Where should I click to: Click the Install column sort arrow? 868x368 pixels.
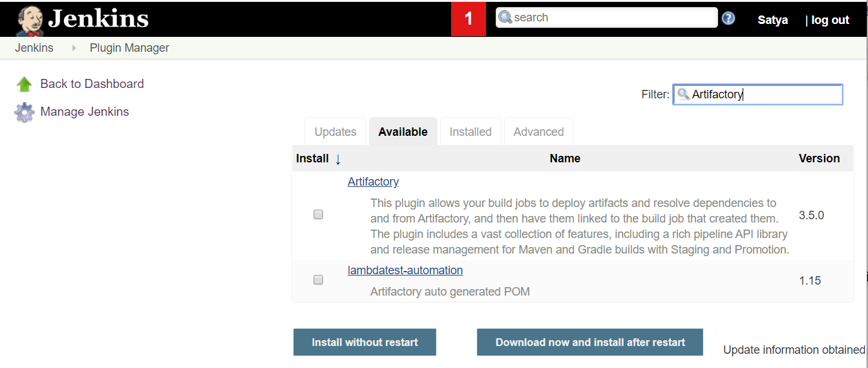tap(338, 159)
